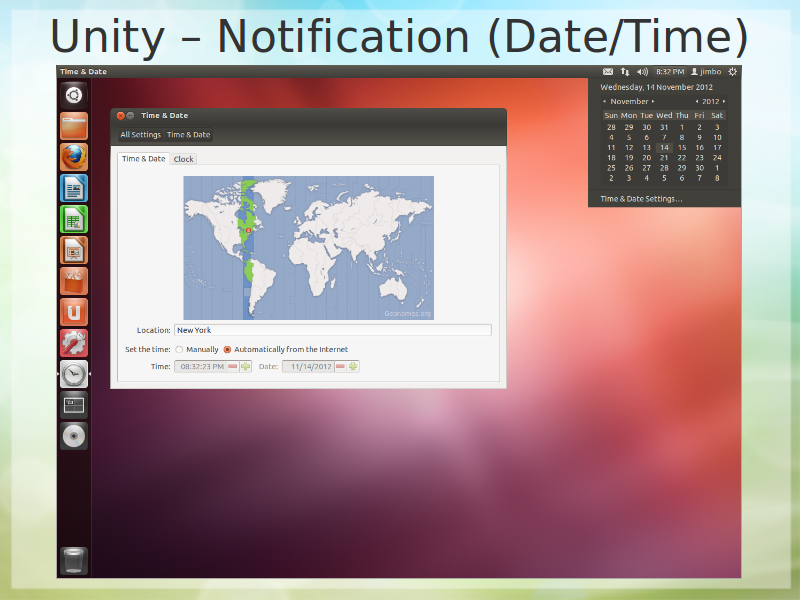The width and height of the screenshot is (800, 600).
Task: Go to previous year before 2012
Action: tap(697, 102)
